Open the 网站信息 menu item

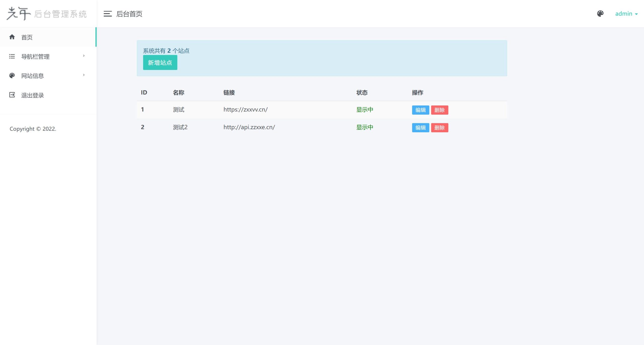tap(48, 76)
